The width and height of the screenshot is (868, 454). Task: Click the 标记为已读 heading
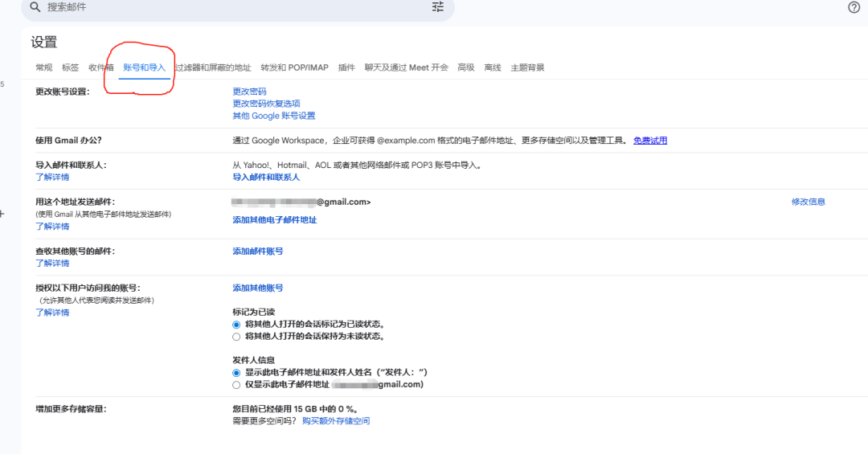[253, 313]
